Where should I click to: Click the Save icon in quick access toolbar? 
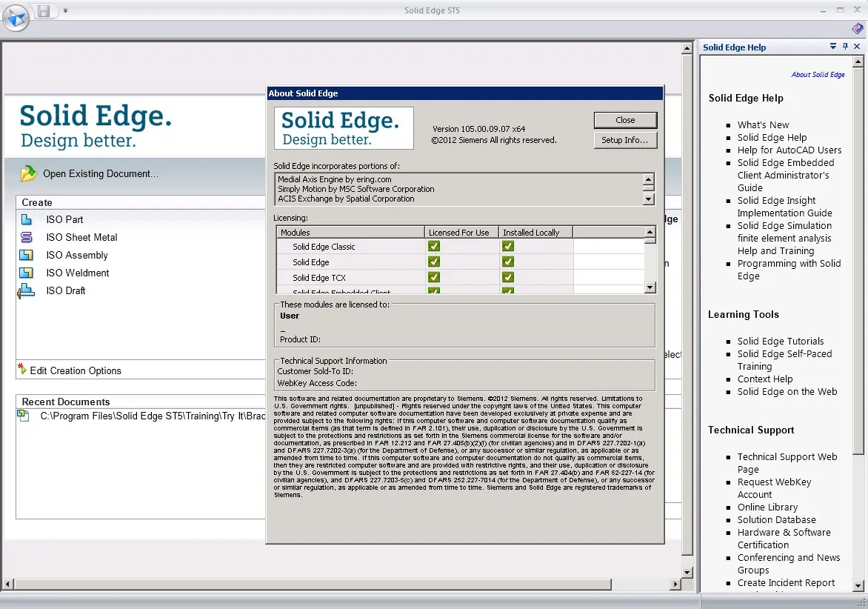click(x=43, y=10)
